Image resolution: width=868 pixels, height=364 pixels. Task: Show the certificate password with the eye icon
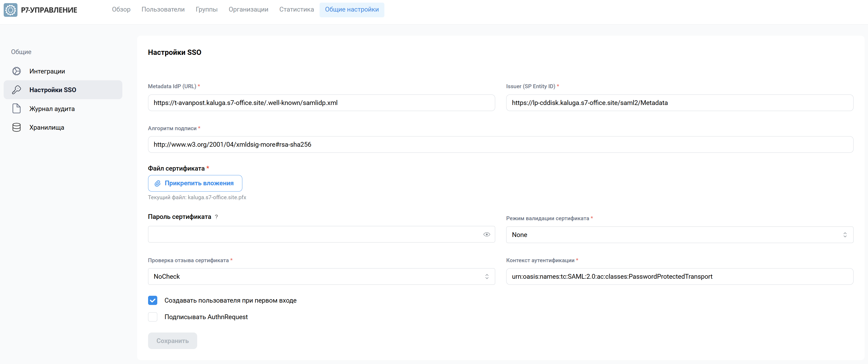point(487,234)
